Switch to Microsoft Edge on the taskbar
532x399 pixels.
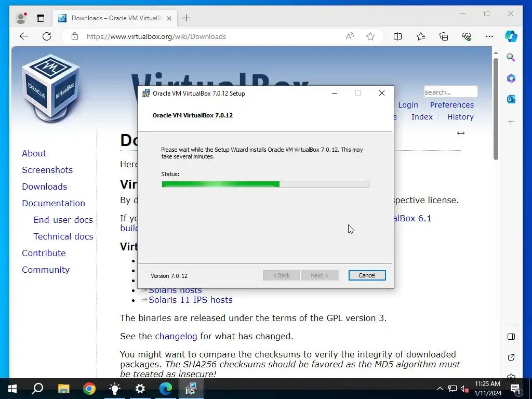[166, 389]
